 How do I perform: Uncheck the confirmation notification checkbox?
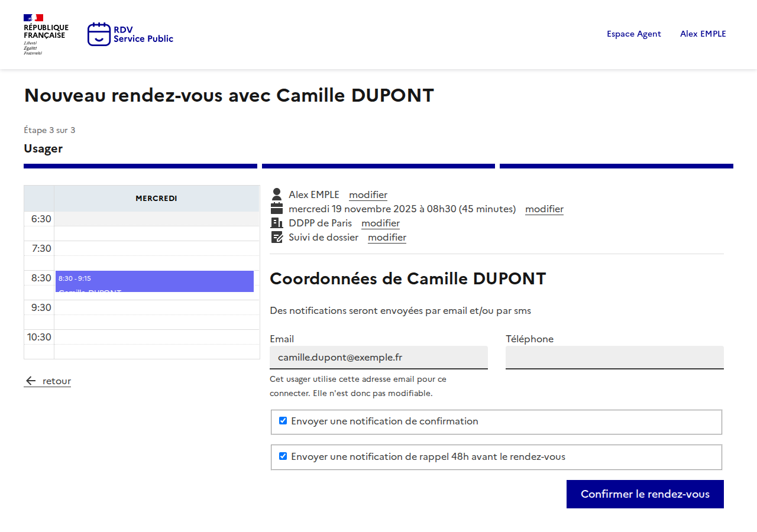point(283,421)
